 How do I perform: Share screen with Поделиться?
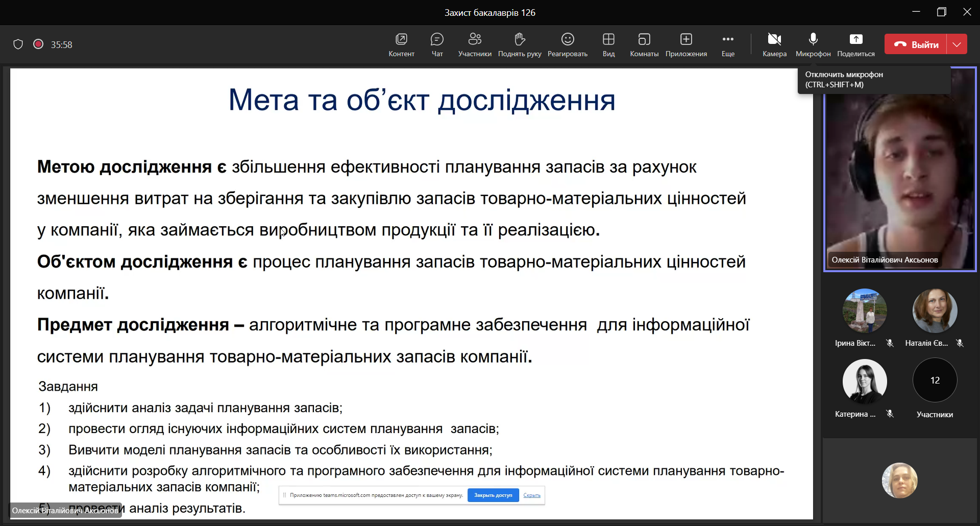click(856, 44)
